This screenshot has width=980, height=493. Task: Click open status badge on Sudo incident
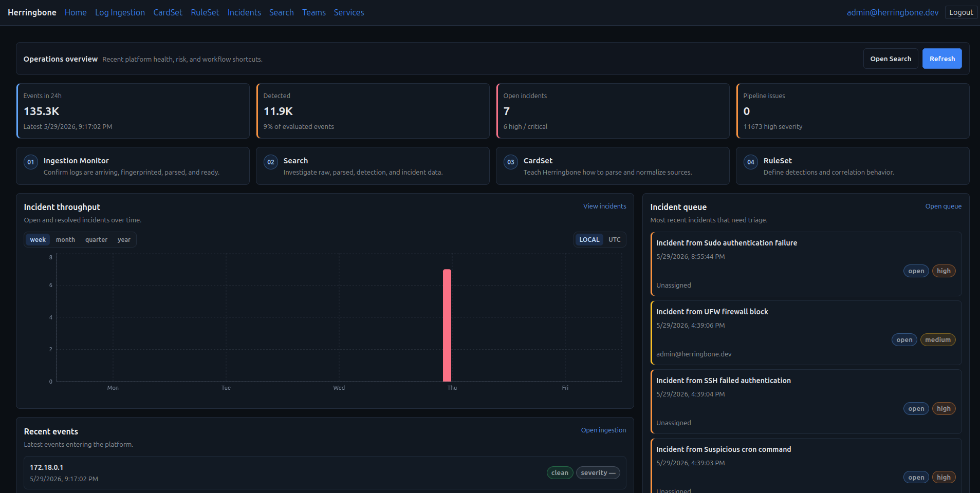click(x=916, y=271)
